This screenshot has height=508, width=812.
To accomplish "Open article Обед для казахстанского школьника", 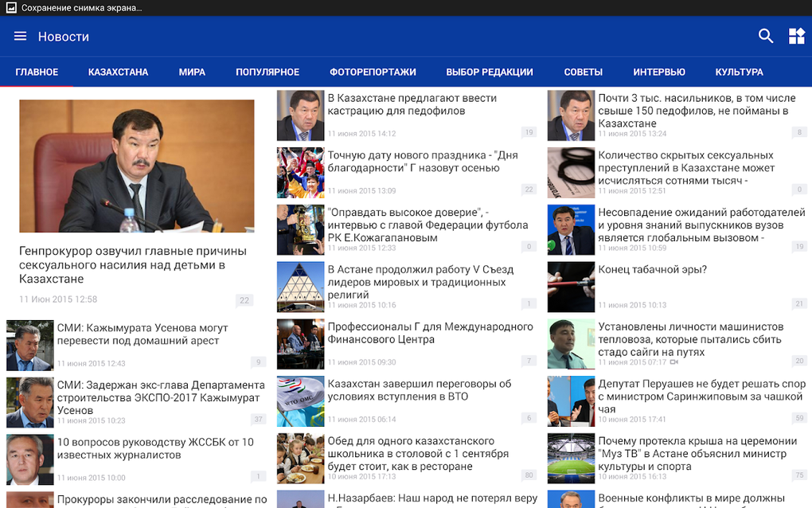I will (418, 453).
